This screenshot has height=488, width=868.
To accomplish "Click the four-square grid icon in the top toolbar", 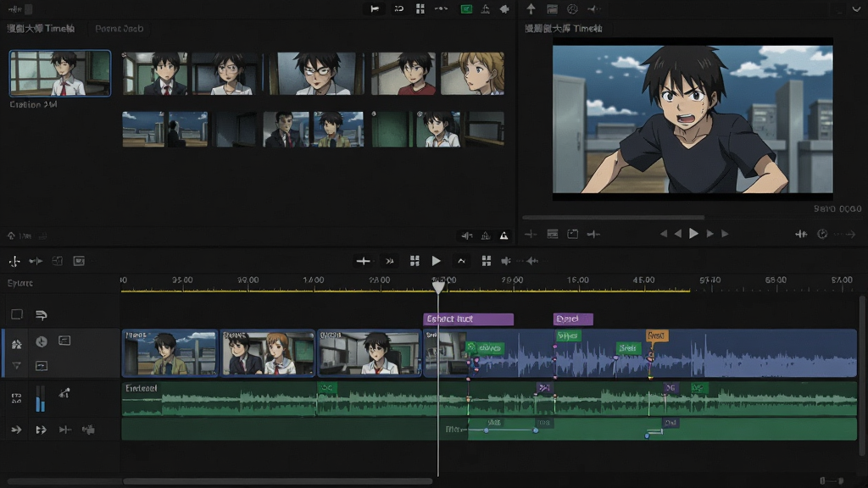I will [x=420, y=8].
